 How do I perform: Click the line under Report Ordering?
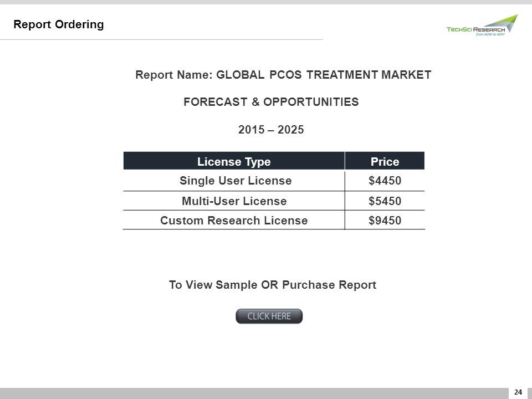[161, 40]
